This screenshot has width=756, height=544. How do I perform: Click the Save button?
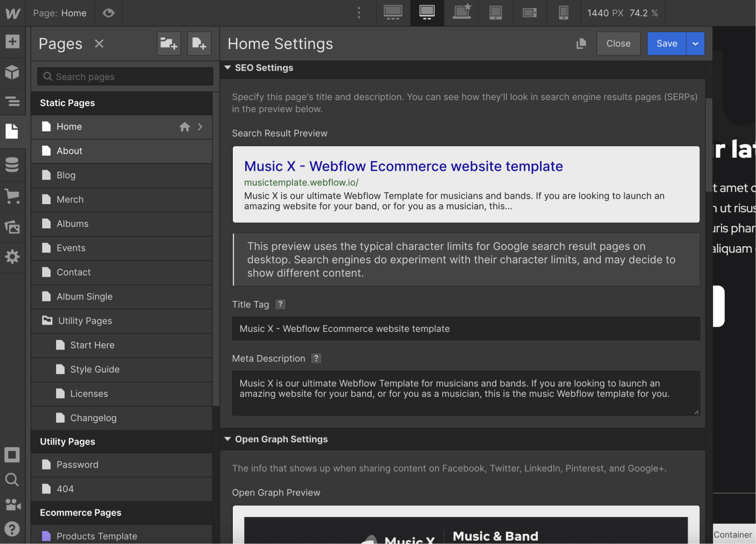click(x=667, y=44)
